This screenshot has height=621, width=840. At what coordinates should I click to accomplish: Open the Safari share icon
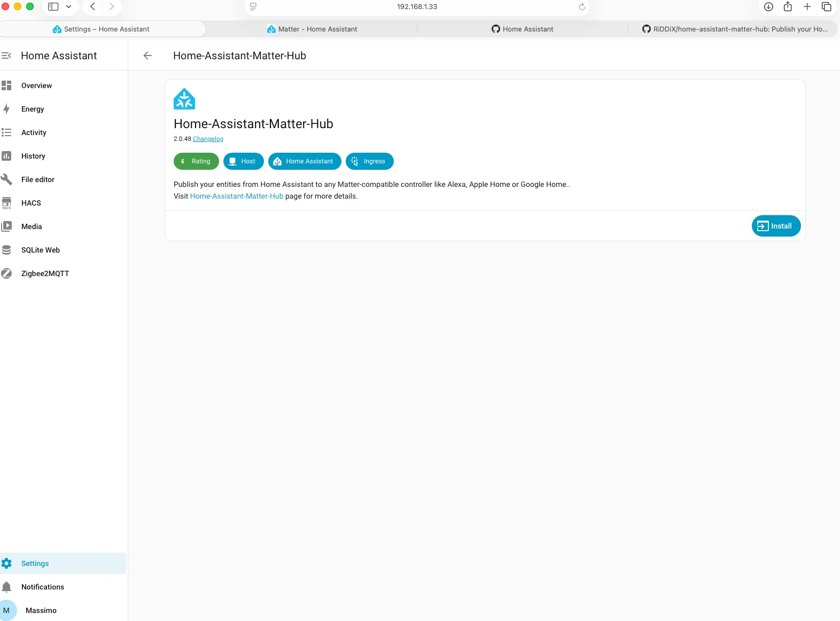pyautogui.click(x=788, y=7)
